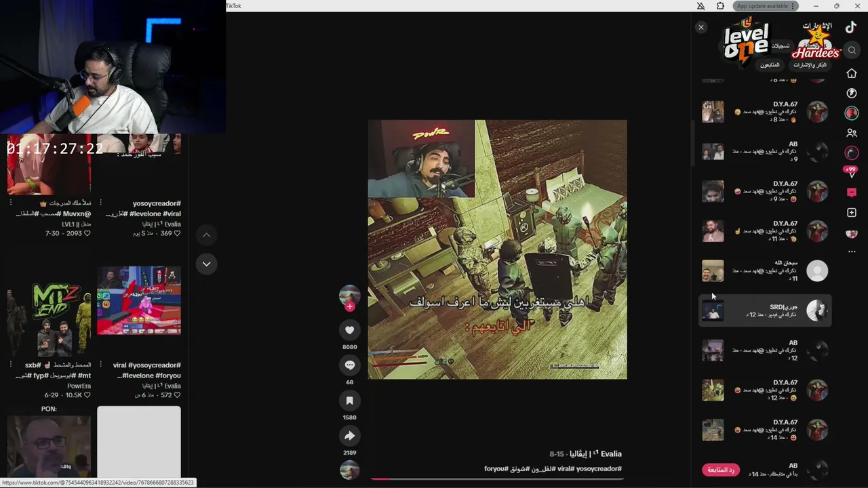This screenshot has height=488, width=868.
Task: Open the video thumbnail in جوري|SRD notification
Action: 713,310
